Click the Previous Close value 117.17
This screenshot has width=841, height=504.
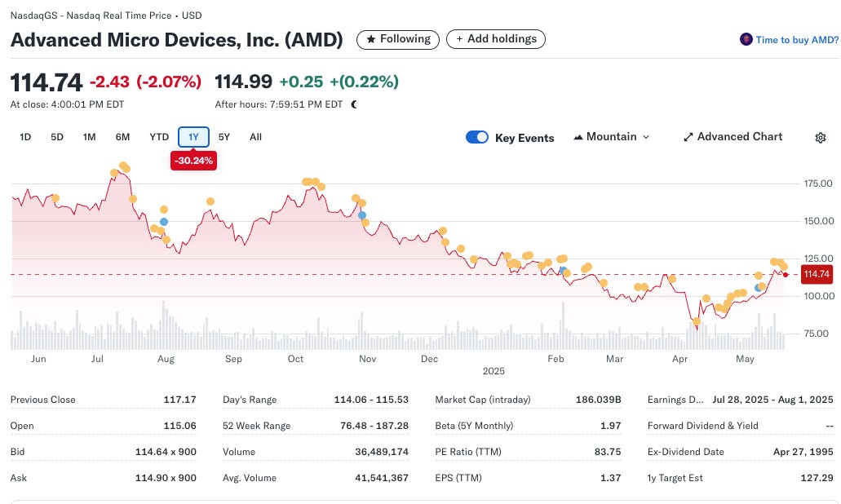coord(179,400)
